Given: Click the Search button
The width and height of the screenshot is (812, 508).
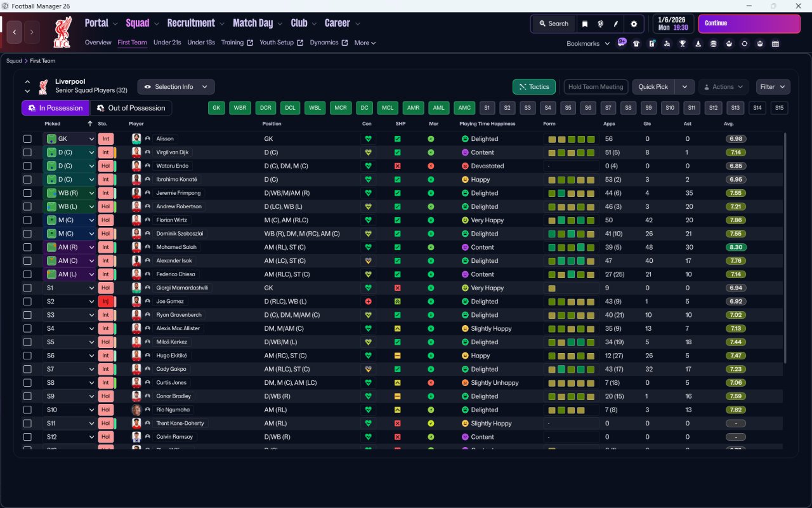Looking at the screenshot, I should (x=554, y=23).
